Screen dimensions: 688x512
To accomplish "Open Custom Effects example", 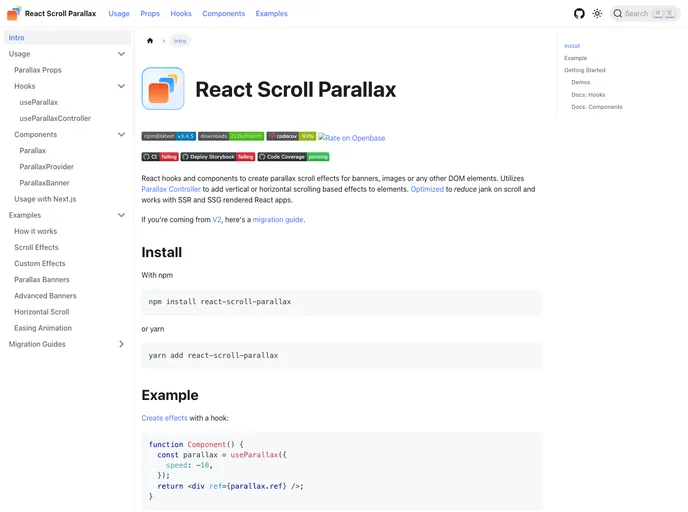I will (x=40, y=264).
